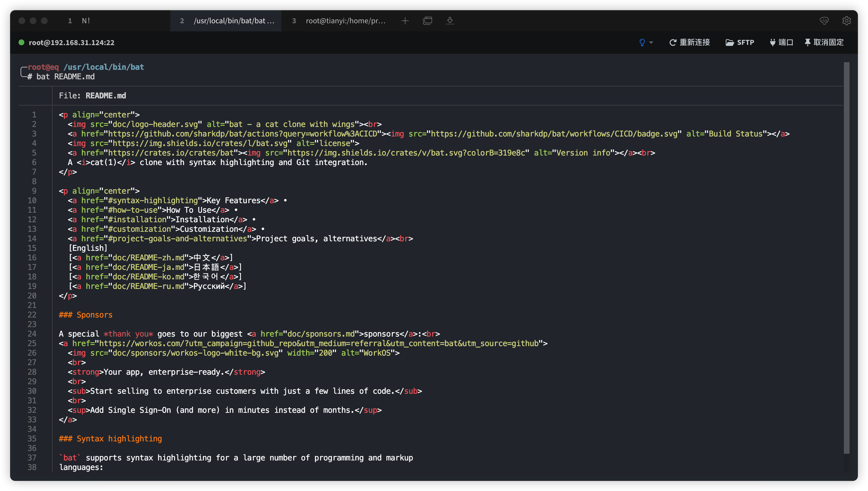868x491 pixels.
Task: Click the blue lightbulb icon
Action: pyautogui.click(x=642, y=43)
